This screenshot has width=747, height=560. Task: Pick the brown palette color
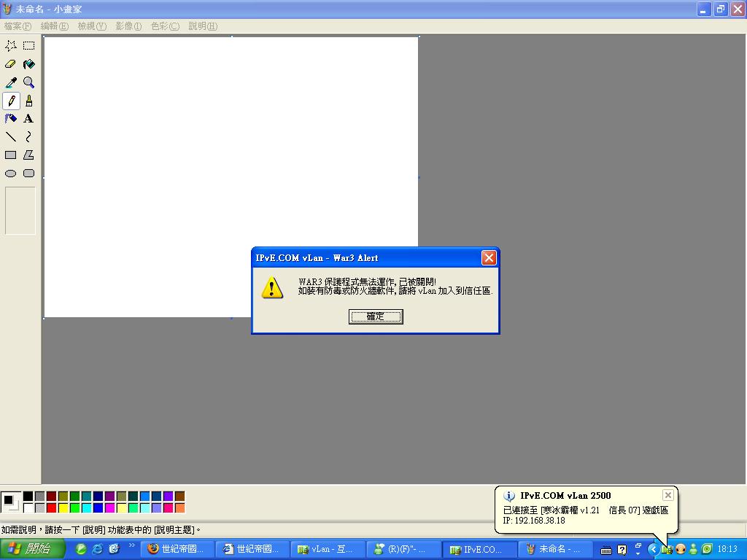pyautogui.click(x=179, y=496)
